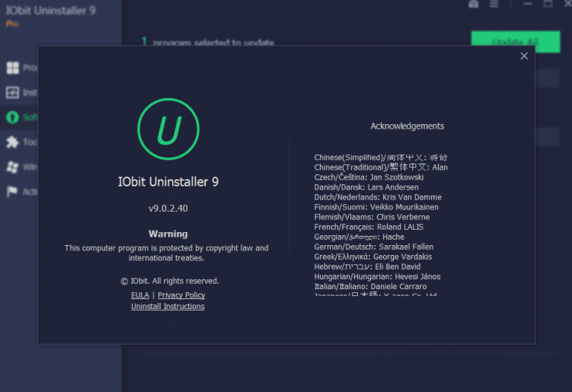The height and width of the screenshot is (392, 572).
Task: Close the About dialog with X
Action: (x=524, y=56)
